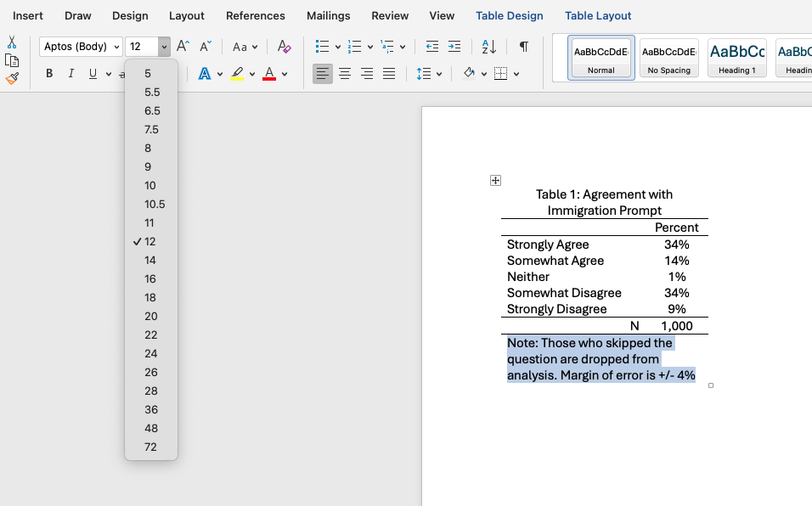Open the Aptos (Body) font dropdown
812x506 pixels.
click(x=81, y=47)
